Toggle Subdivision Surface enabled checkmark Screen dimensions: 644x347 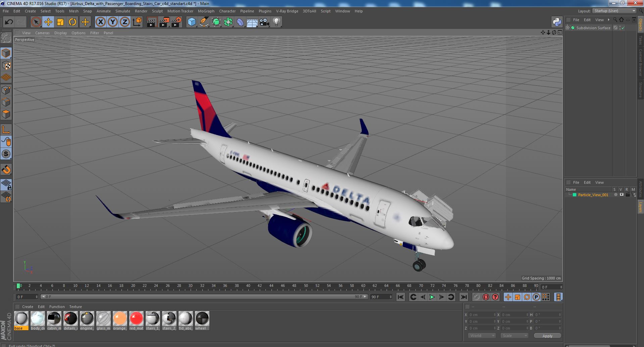coord(623,28)
